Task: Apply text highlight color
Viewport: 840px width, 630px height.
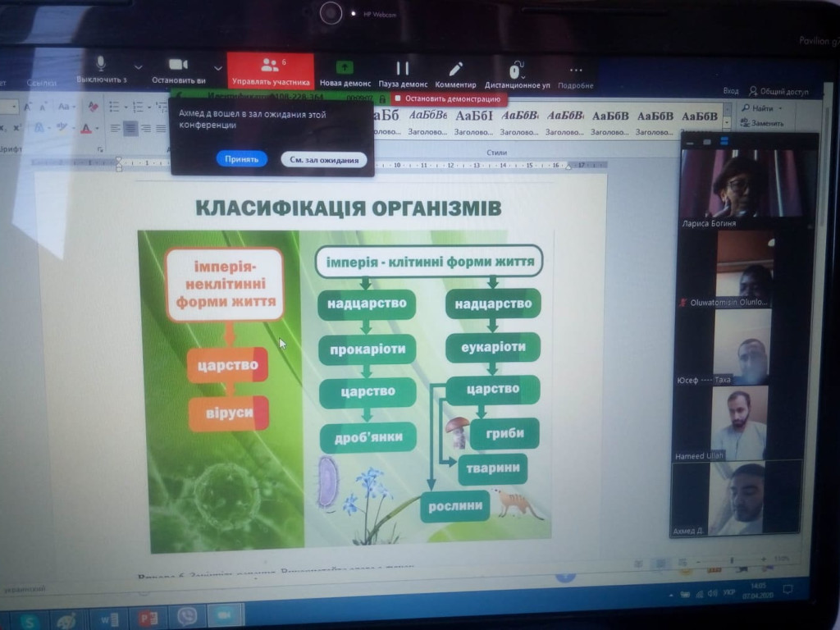Action: 62,127
